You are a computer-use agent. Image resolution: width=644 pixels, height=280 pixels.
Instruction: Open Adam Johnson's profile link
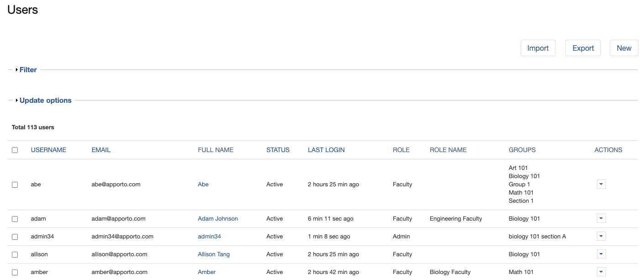coord(218,219)
